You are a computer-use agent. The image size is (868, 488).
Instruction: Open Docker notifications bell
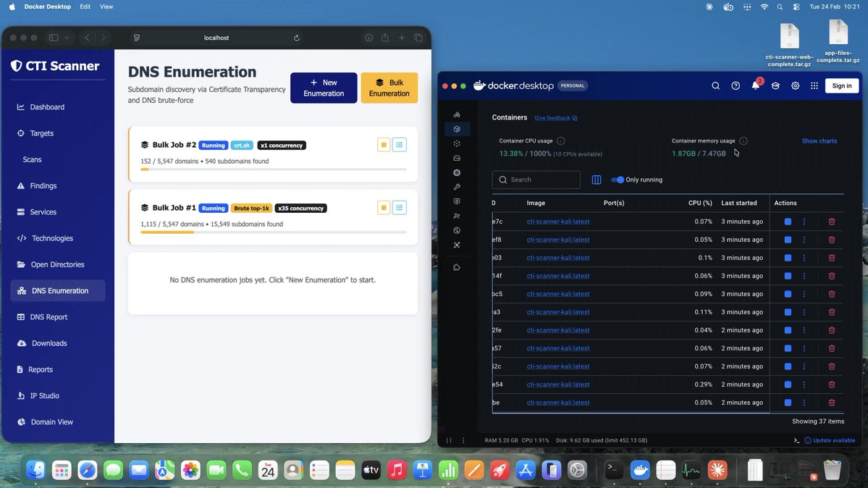(756, 85)
